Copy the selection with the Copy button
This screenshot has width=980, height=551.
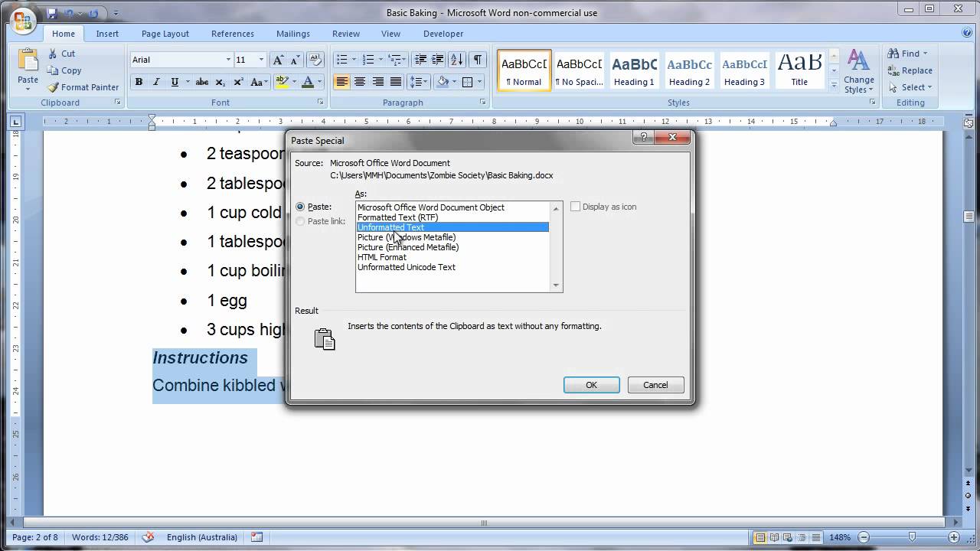64,70
